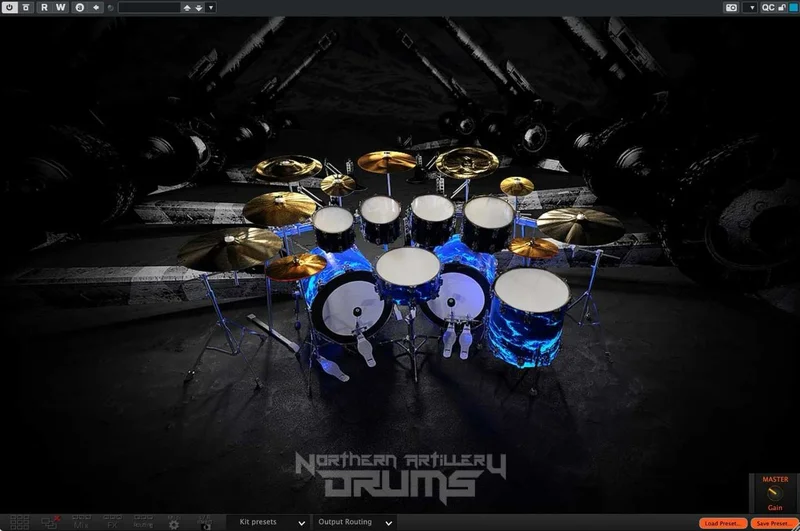Screen dimensions: 800x531
Task: Click the Save Preset button
Action: 774,523
